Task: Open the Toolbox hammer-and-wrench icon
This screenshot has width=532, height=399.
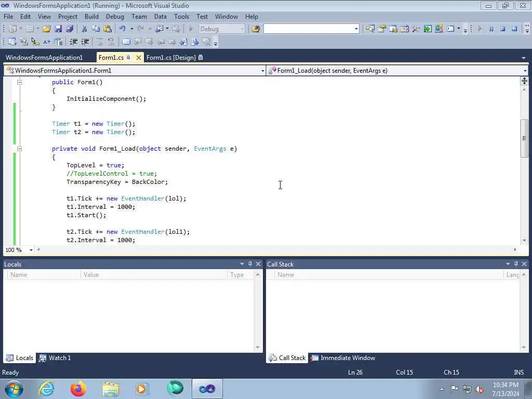Action: [x=416, y=29]
